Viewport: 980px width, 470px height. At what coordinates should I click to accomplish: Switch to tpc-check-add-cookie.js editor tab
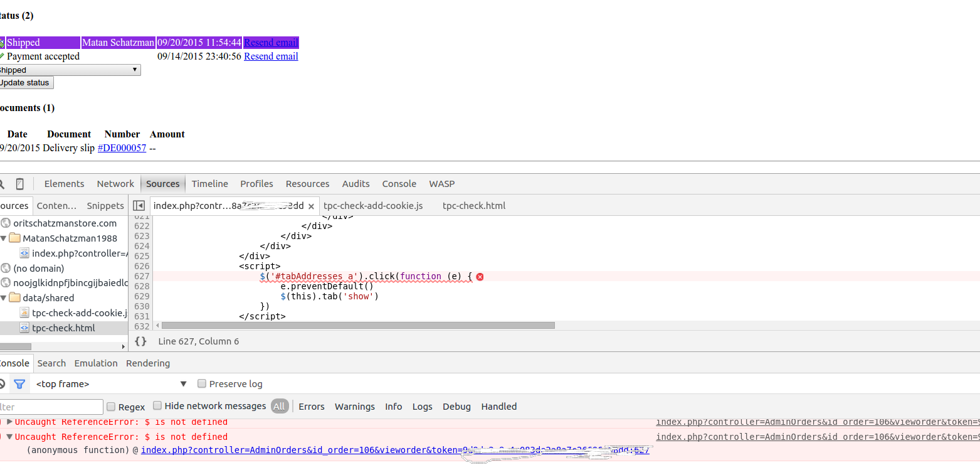373,206
